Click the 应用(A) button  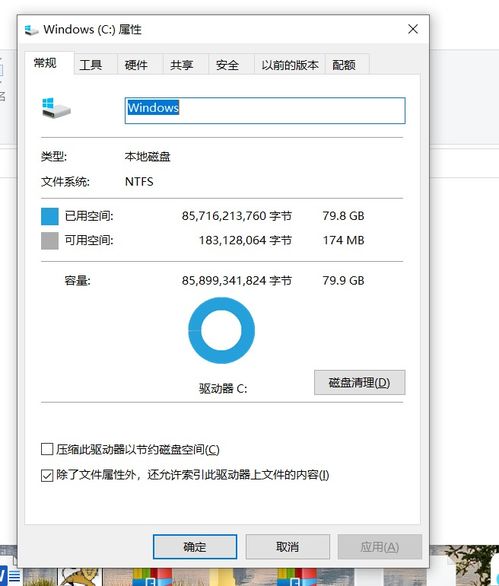(x=380, y=547)
